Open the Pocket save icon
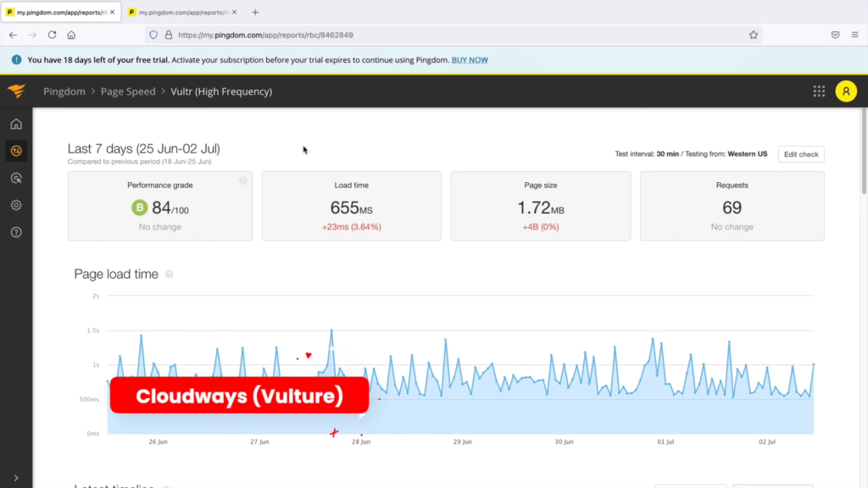868x488 pixels. [835, 35]
